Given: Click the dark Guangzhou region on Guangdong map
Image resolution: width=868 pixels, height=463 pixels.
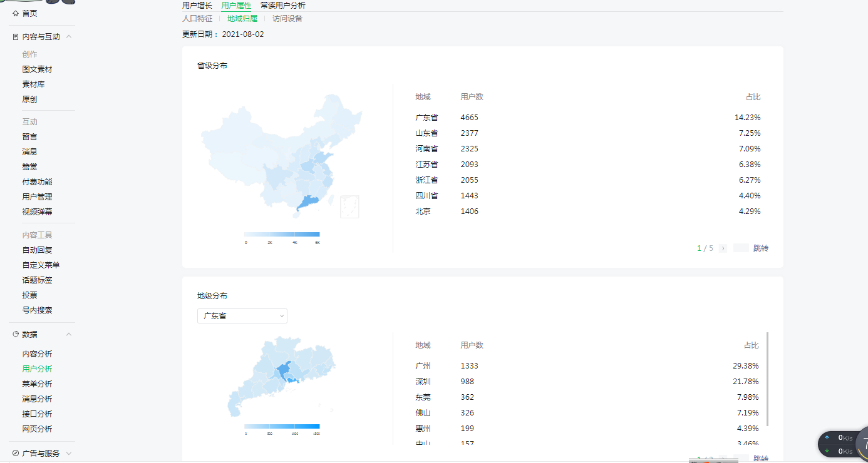Looking at the screenshot, I should (x=283, y=372).
